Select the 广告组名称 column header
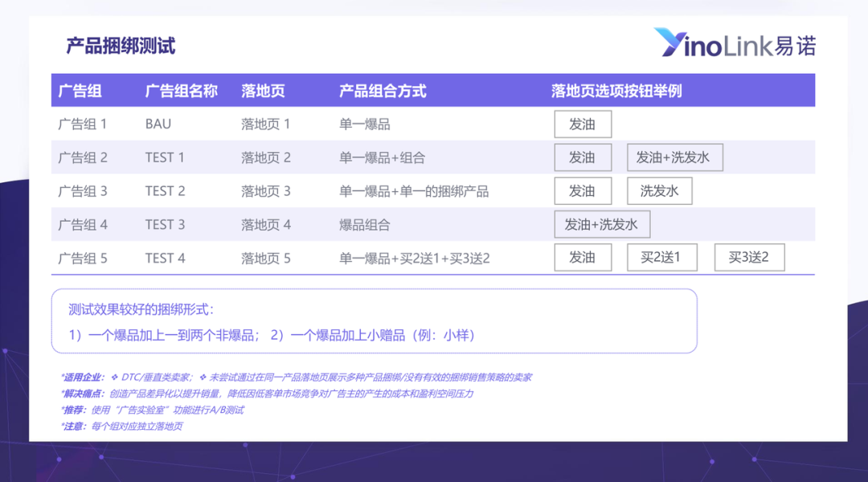This screenshot has height=482, width=868. coord(181,91)
